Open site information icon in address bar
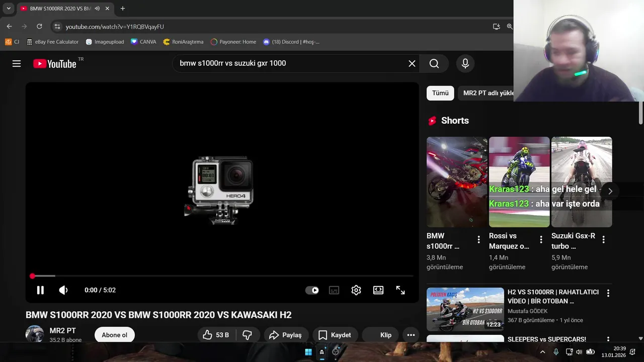Viewport: 644px width, 362px height. 57,27
